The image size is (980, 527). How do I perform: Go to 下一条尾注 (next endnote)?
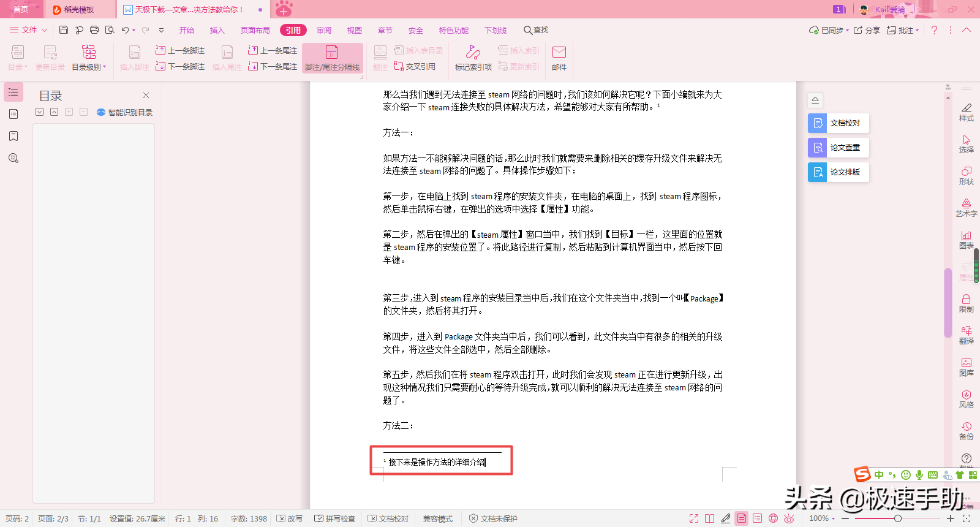point(273,66)
